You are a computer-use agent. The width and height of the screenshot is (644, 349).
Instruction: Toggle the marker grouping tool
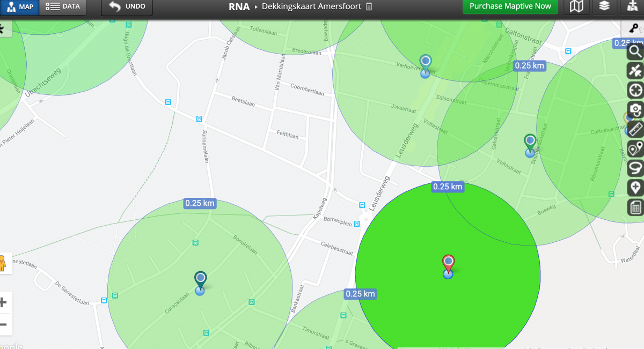click(635, 150)
